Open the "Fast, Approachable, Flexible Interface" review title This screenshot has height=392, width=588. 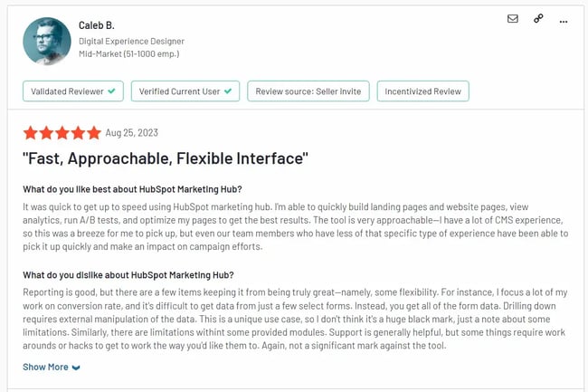point(166,159)
